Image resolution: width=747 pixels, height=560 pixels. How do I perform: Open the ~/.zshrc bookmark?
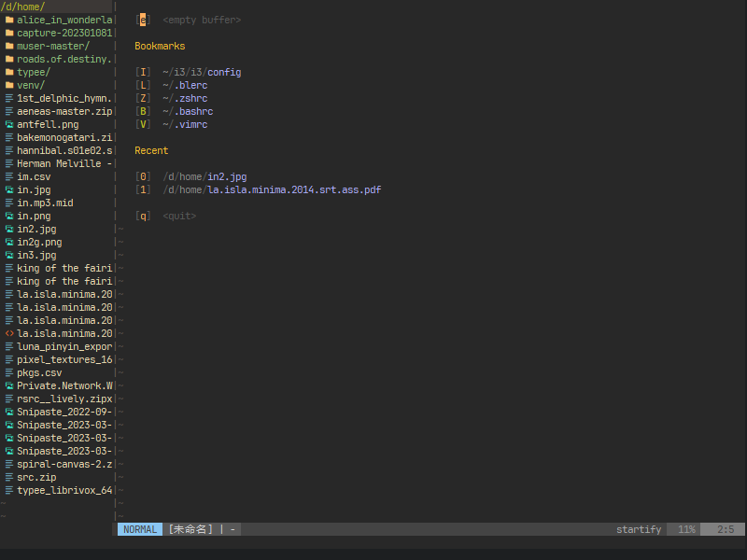coord(185,98)
